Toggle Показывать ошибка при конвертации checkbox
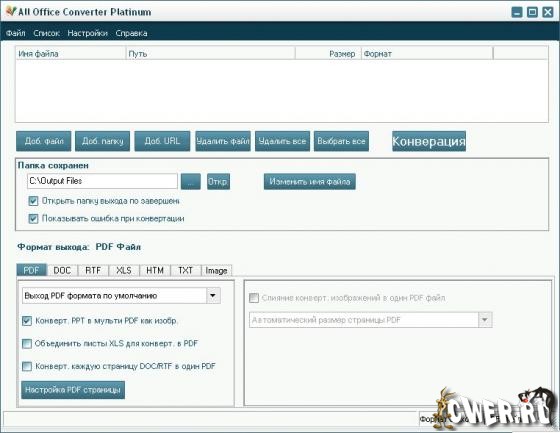 (33, 218)
